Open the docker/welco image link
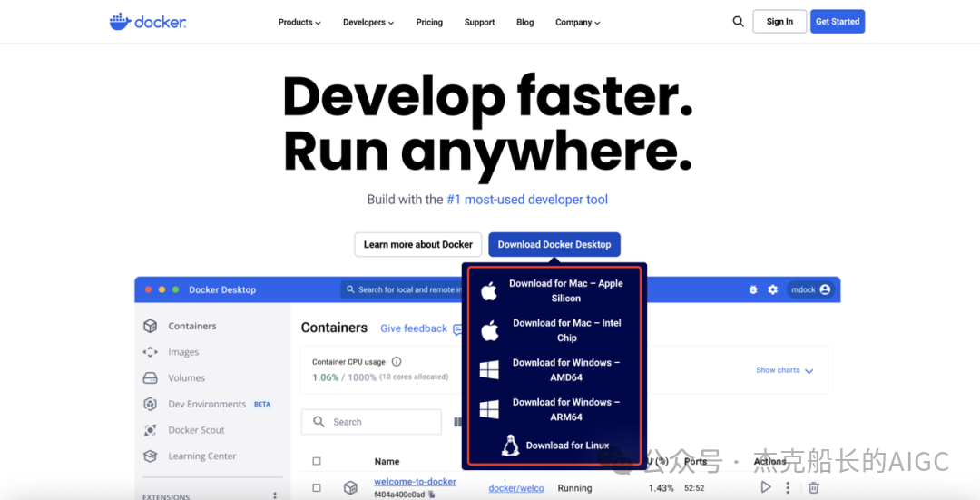The image size is (980, 500). click(515, 488)
